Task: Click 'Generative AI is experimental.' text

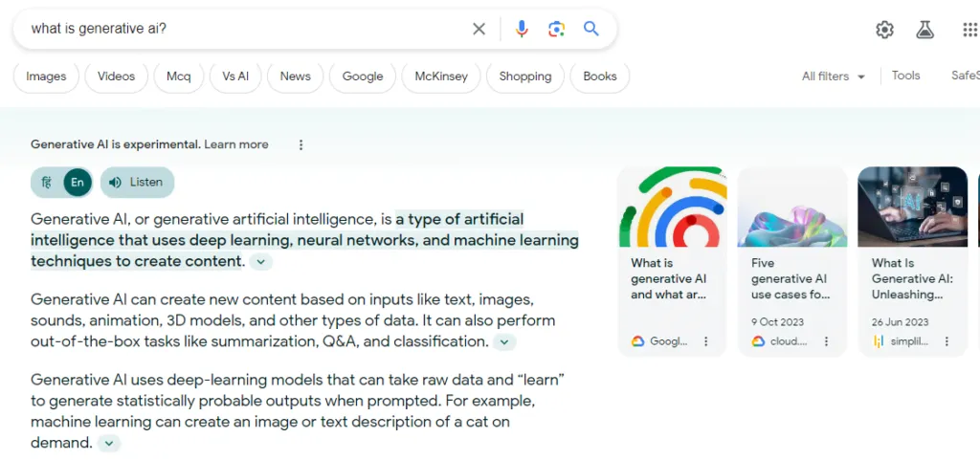Action: click(x=116, y=144)
